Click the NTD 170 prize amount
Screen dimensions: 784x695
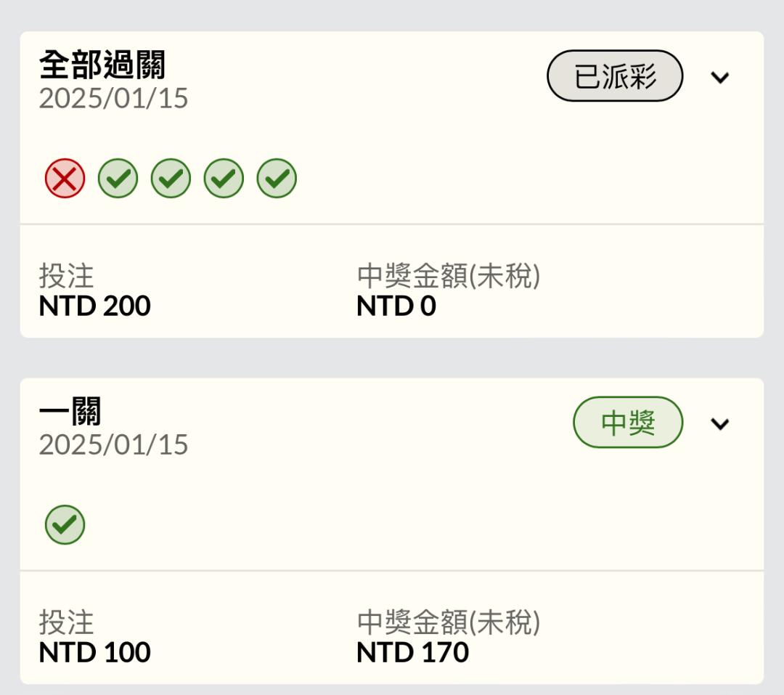[x=412, y=652]
